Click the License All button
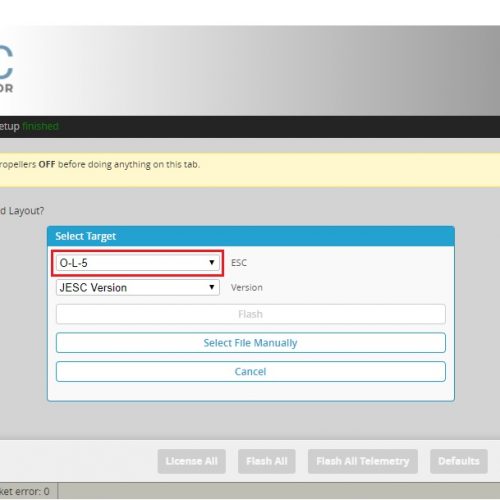 (x=192, y=461)
